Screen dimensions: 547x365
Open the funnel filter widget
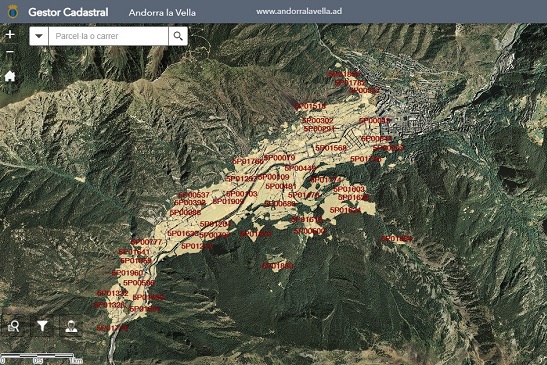coord(42,327)
